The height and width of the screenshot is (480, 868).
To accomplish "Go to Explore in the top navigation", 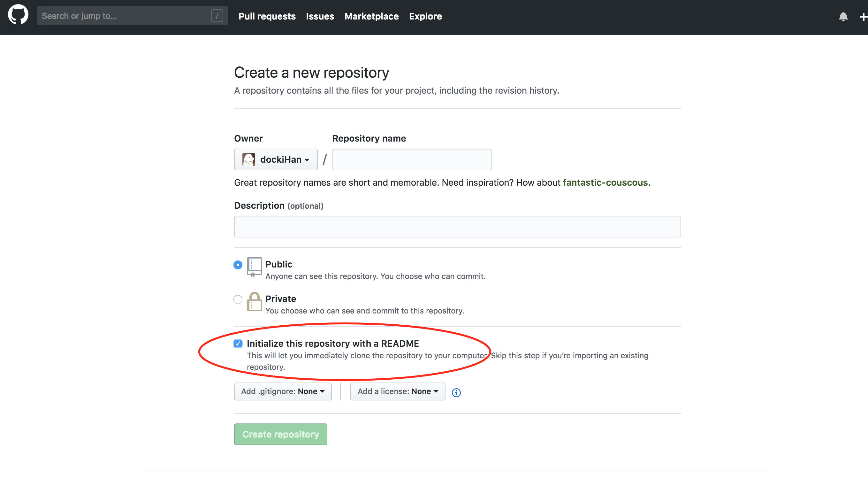I will click(425, 16).
